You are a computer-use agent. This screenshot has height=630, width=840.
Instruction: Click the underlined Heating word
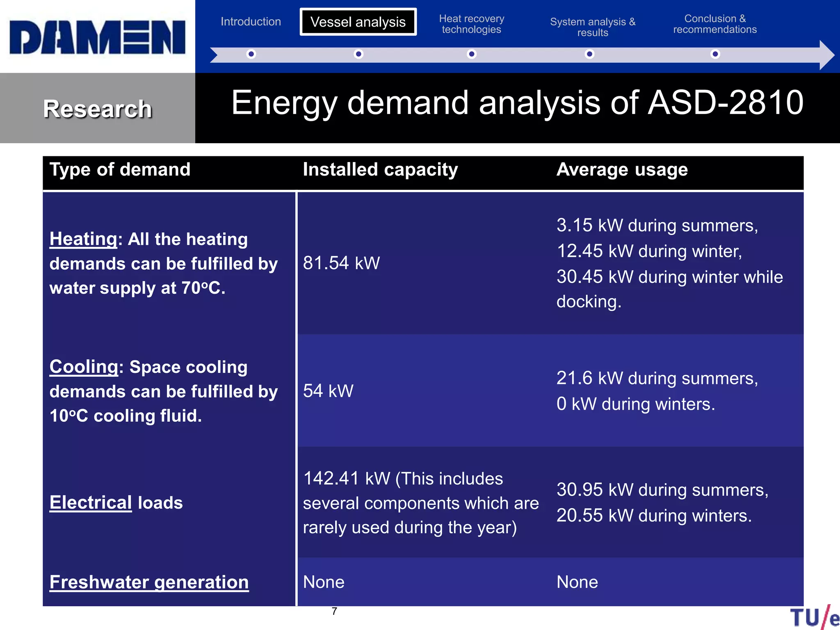pyautogui.click(x=83, y=239)
